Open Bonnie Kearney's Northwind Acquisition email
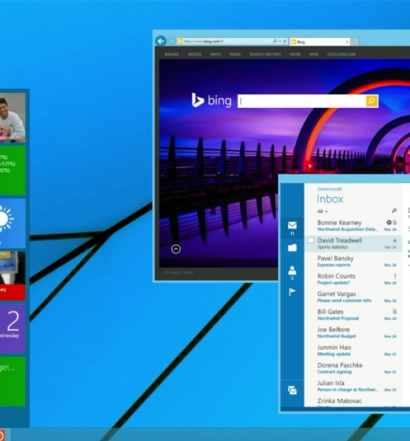This screenshot has height=441, width=410. coord(354,225)
